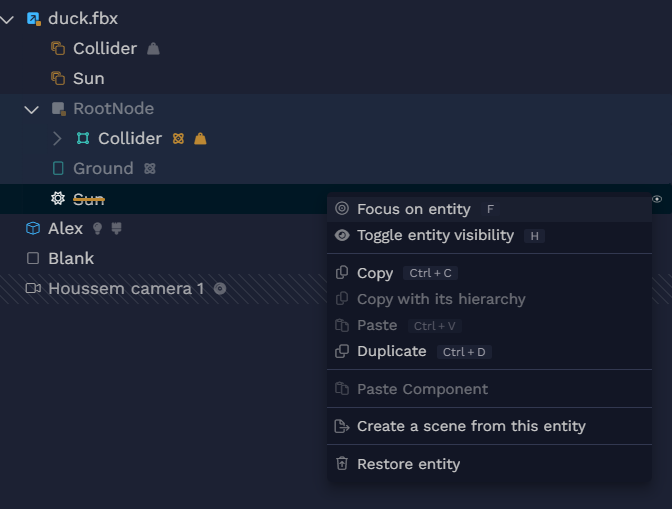Click the lock icon beside first Collider
The image size is (672, 509).
153,49
